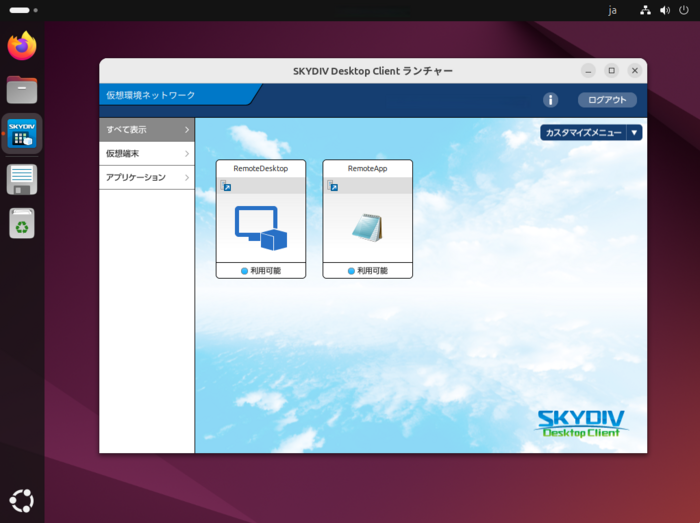700x523 pixels.
Task: Click the chevron next to すべて表示
Action: coord(187,130)
